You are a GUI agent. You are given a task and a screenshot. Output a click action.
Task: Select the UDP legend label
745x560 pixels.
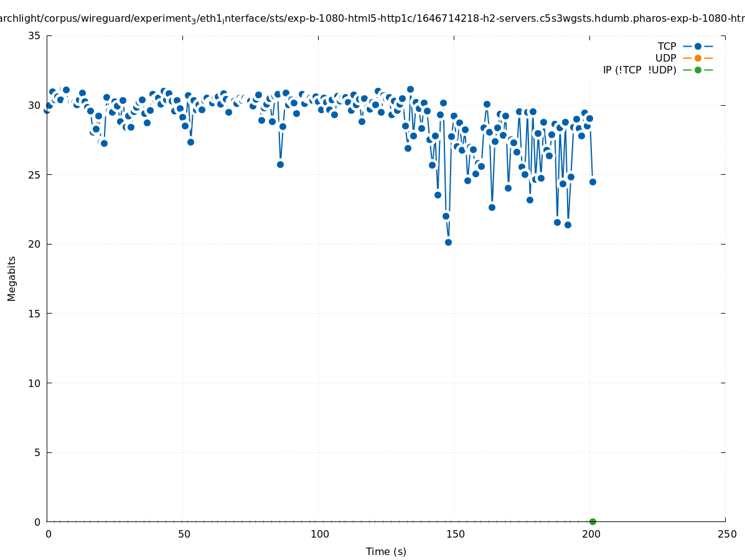click(x=665, y=58)
